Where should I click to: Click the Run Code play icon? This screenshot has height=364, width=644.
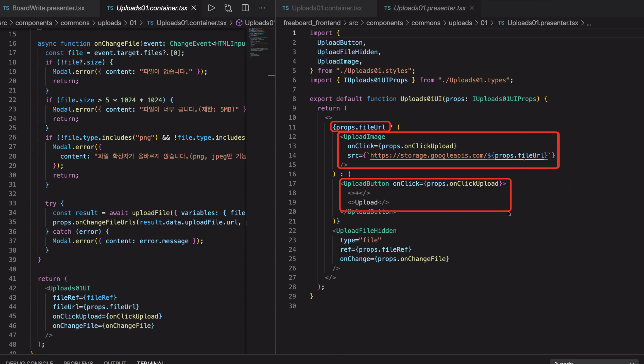pyautogui.click(x=211, y=8)
